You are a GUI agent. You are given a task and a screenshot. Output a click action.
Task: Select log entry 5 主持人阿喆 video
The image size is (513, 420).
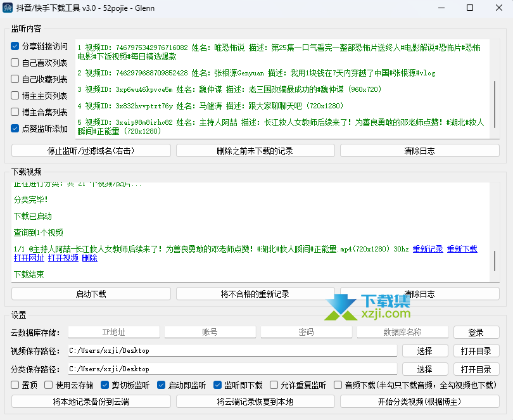click(x=281, y=127)
